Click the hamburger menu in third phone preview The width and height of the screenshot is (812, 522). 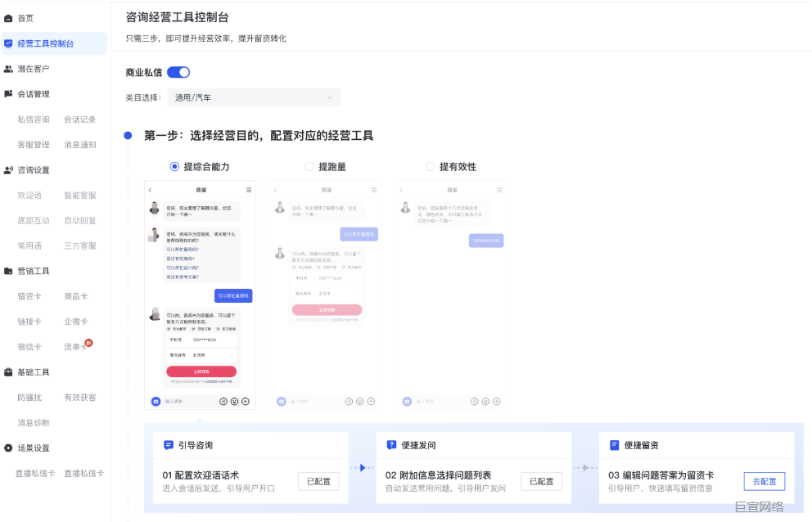[x=499, y=190]
